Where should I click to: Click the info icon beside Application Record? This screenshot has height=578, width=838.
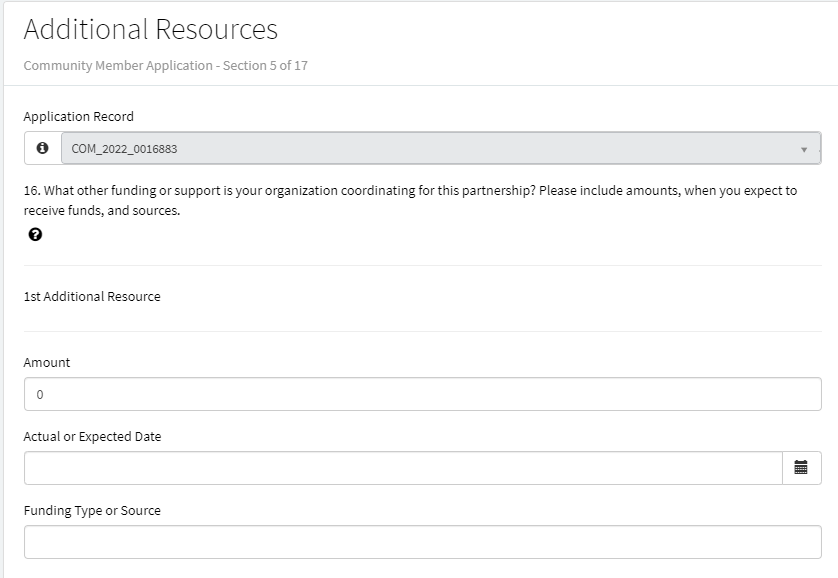click(x=42, y=148)
